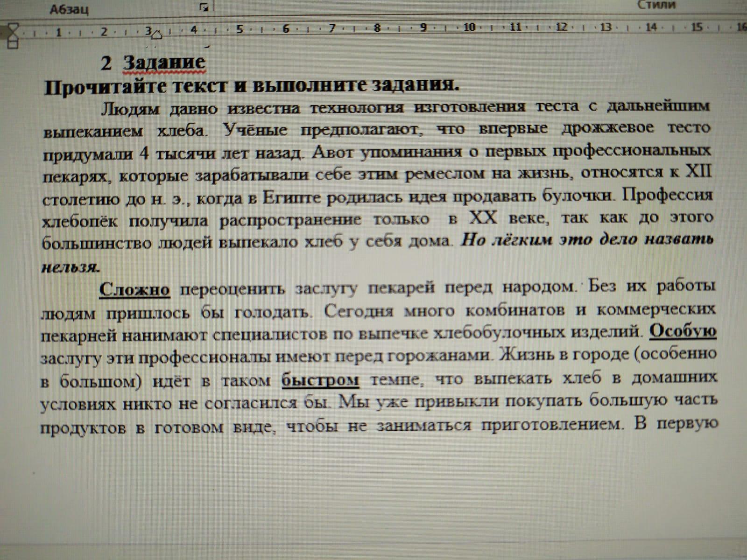Click the underlined word быстром
This screenshot has height=560, width=747.
(321, 380)
